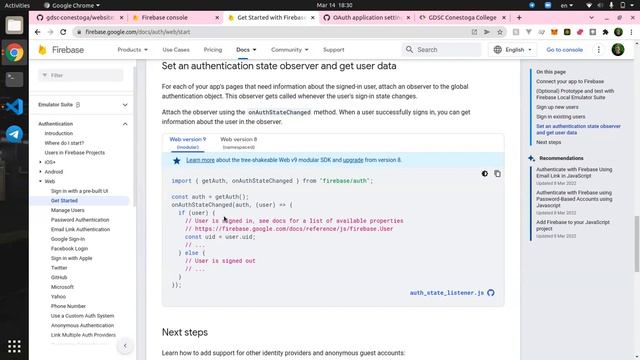The width and height of the screenshot is (640, 360).
Task: Click the page vertical scrollbar
Action: point(636,243)
